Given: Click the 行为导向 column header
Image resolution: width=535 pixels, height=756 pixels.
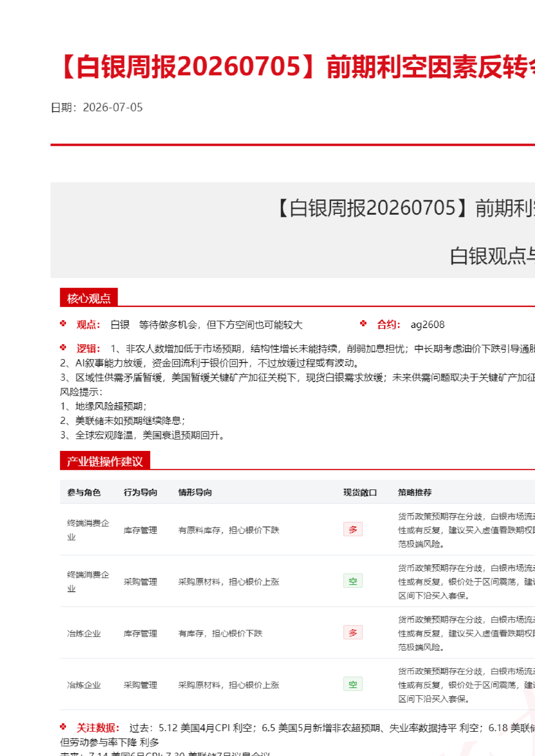Looking at the screenshot, I should click(141, 492).
